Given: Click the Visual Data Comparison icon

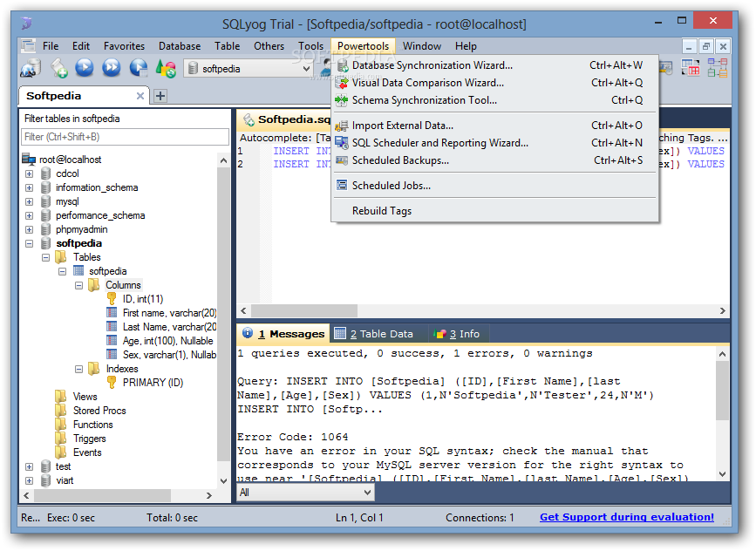Looking at the screenshot, I should [x=343, y=83].
